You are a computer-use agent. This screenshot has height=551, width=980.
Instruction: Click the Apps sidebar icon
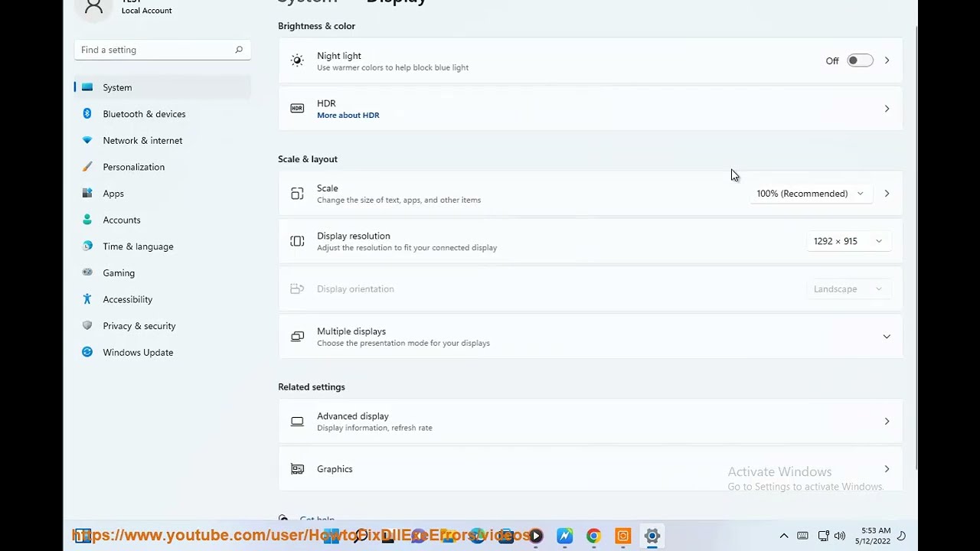tap(87, 194)
